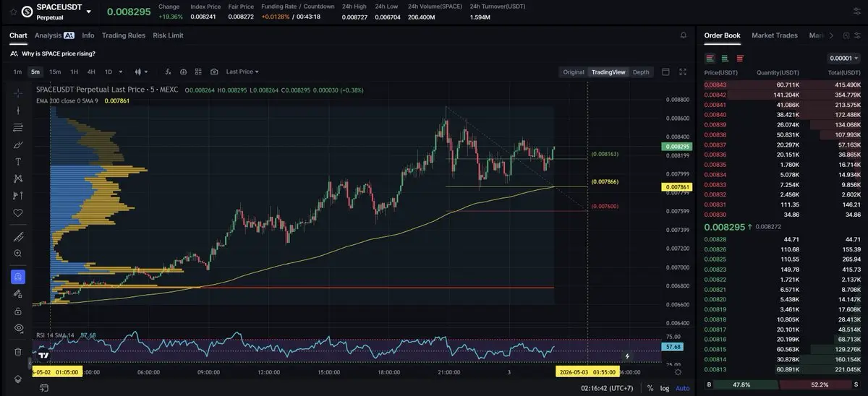This screenshot has width=868, height=396.
Task: Click the notification bell icon
Action: click(x=684, y=35)
